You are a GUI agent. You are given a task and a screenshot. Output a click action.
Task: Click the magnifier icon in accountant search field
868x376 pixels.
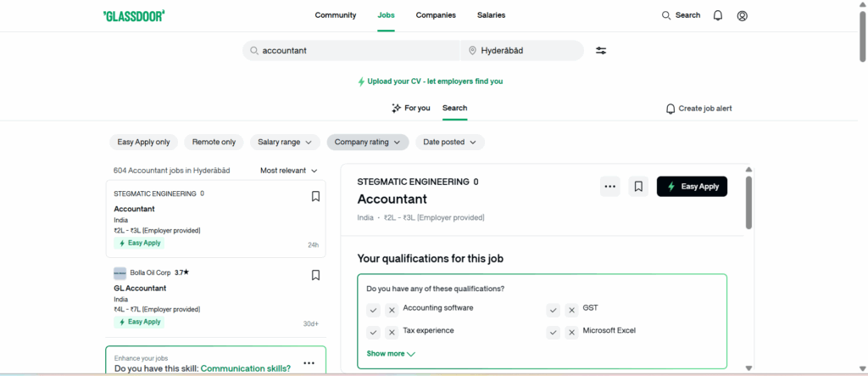coord(254,50)
